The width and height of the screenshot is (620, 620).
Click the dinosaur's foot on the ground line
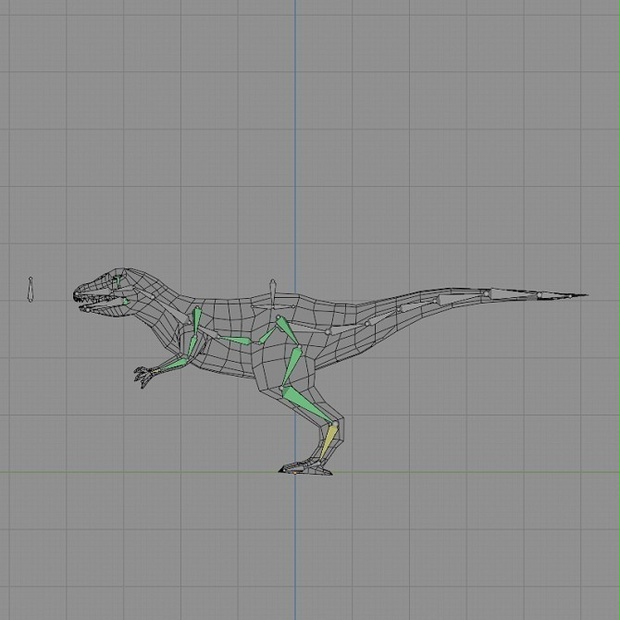click(x=305, y=467)
